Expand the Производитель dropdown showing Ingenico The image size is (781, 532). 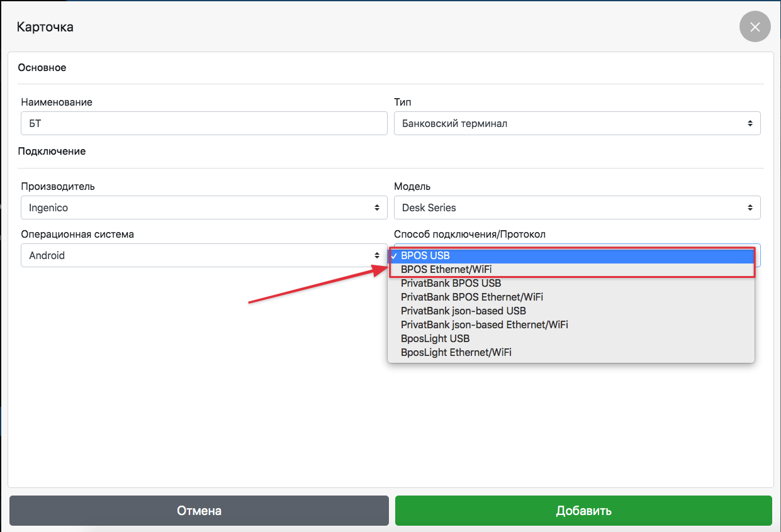coord(204,208)
